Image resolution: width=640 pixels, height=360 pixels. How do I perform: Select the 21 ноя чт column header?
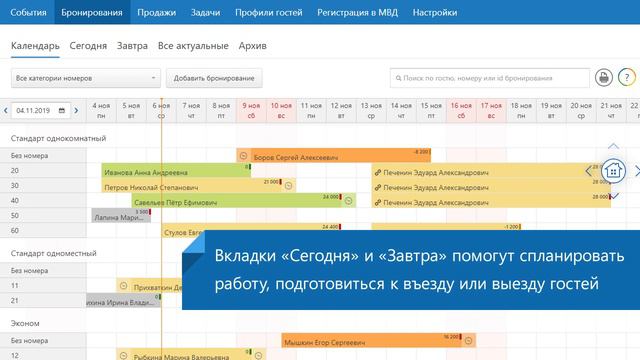pos(611,111)
